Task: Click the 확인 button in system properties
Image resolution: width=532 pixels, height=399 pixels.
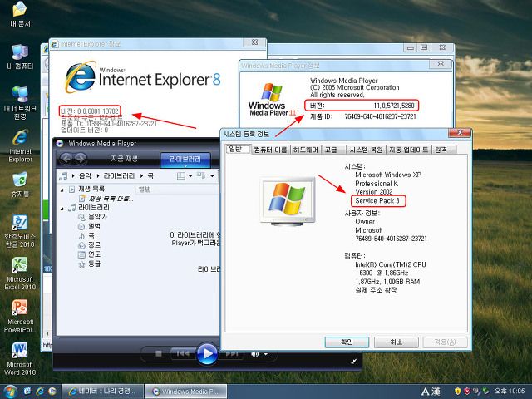Action: click(347, 342)
